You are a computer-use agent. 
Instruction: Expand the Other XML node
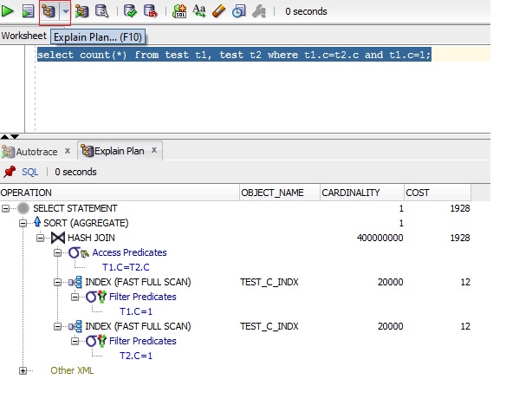[23, 370]
